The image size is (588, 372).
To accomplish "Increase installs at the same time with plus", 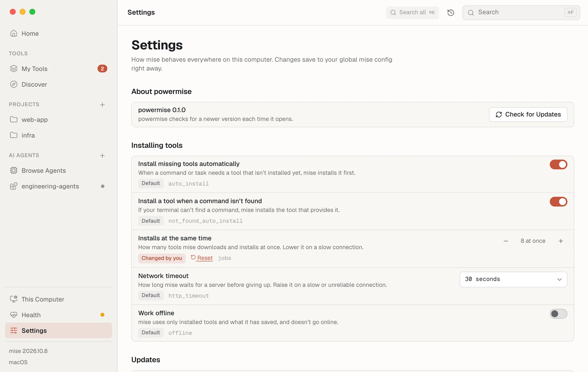I will 561,241.
